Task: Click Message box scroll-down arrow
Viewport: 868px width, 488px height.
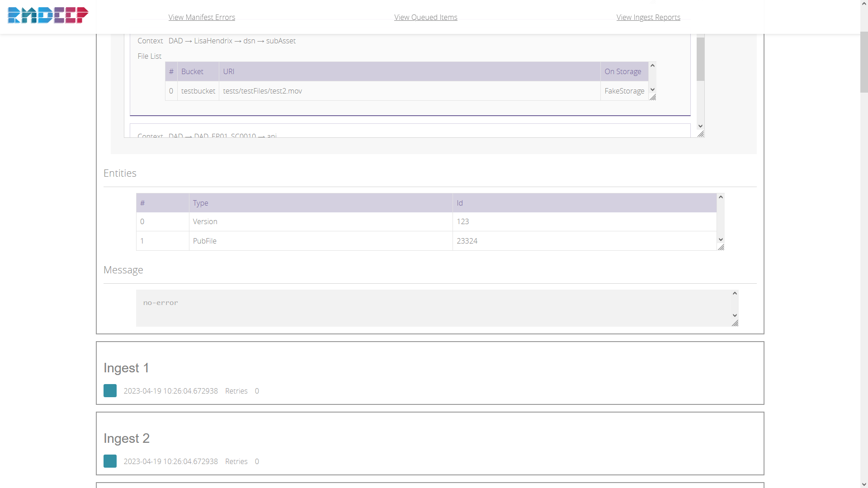Action: click(x=735, y=315)
